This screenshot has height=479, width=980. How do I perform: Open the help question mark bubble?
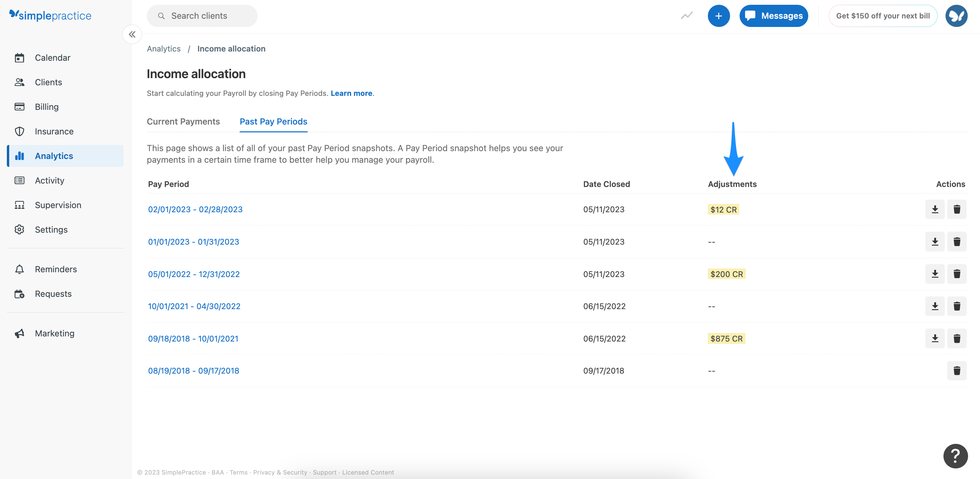(955, 456)
